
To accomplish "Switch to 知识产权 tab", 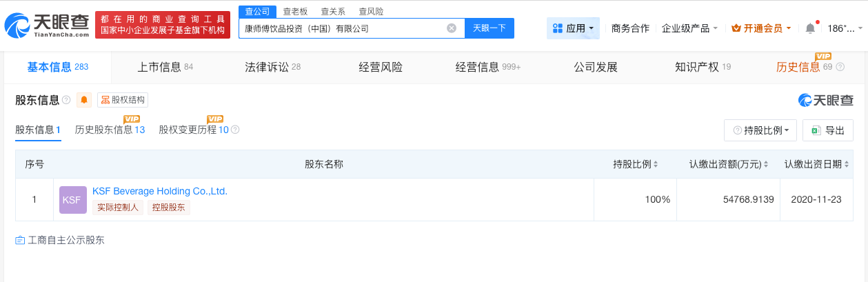I will click(703, 67).
